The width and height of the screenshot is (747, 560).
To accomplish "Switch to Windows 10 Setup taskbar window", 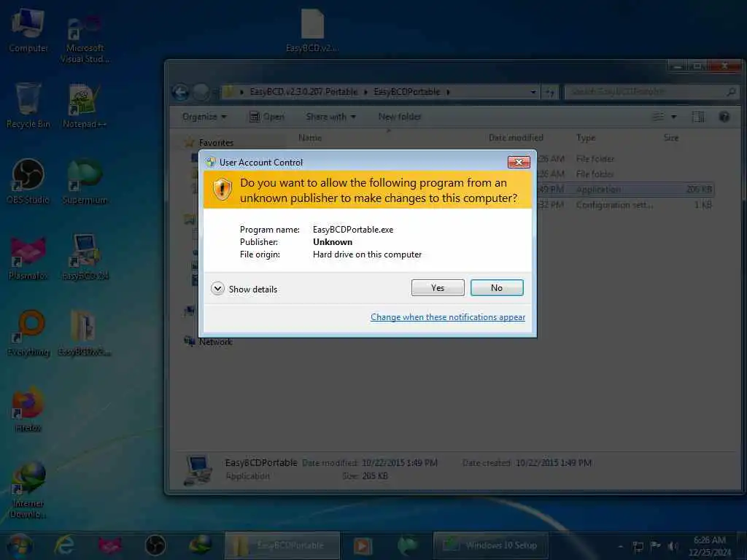I will (491, 545).
